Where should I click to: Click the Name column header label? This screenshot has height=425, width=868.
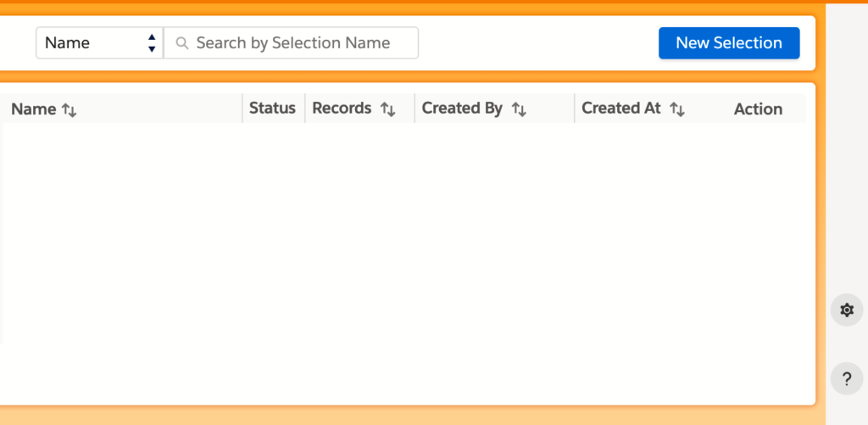[x=33, y=109]
